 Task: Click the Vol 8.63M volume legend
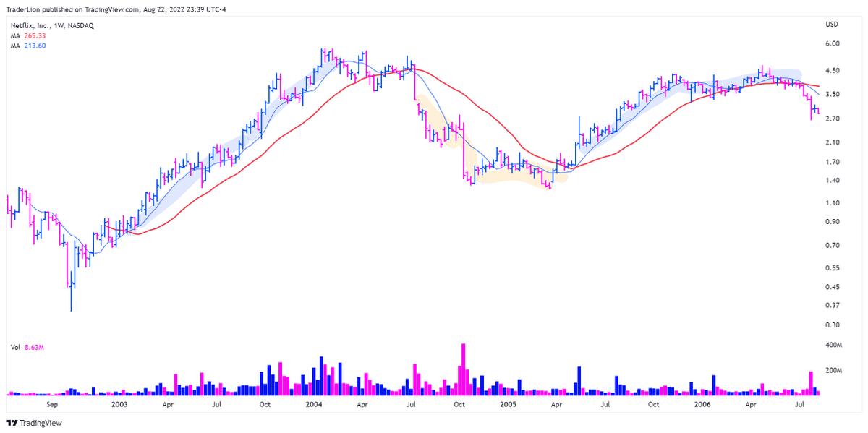tap(26, 348)
